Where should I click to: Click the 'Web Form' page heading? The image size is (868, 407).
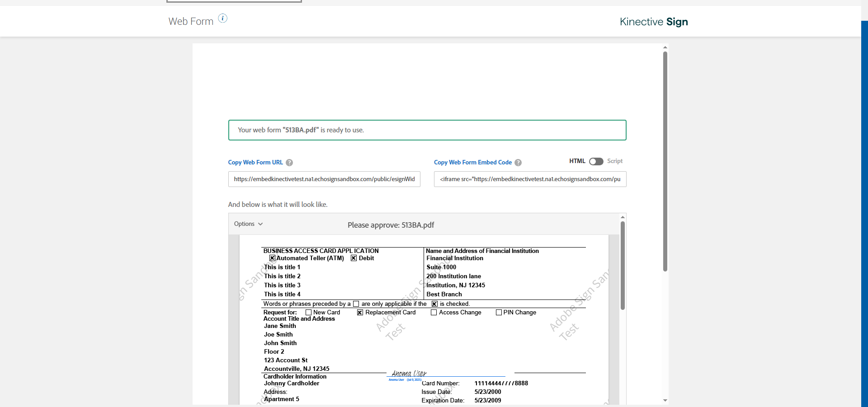tap(191, 21)
